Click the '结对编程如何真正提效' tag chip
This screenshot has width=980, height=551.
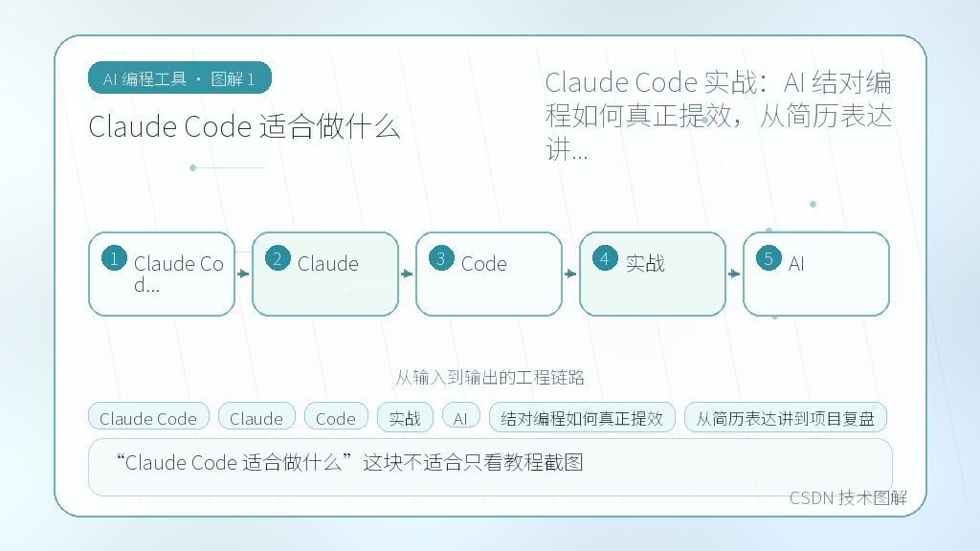tap(582, 417)
